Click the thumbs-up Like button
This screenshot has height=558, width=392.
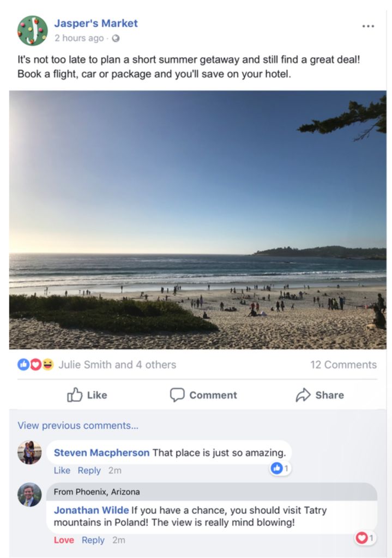click(87, 395)
